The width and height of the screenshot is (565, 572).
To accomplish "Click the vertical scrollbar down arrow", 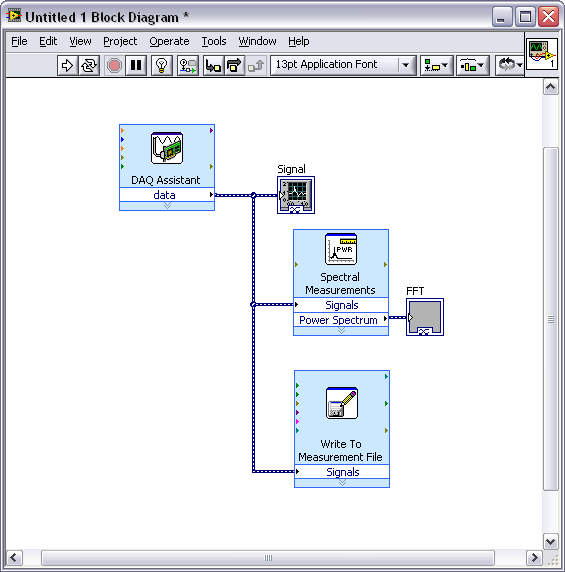I will click(550, 541).
